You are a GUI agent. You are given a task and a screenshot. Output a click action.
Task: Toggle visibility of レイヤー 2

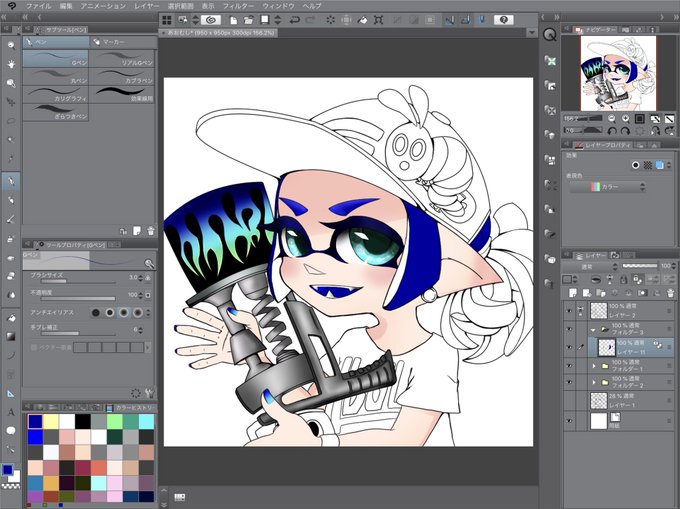pyautogui.click(x=569, y=310)
